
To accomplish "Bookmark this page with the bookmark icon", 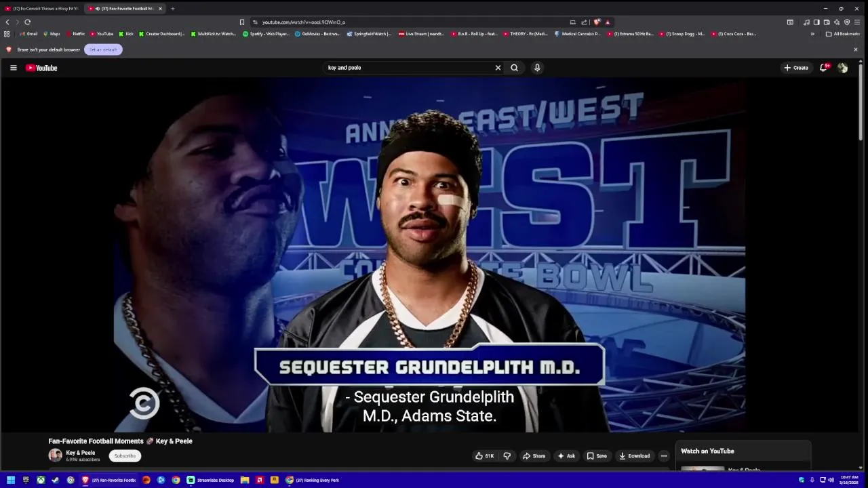I will coord(242,22).
